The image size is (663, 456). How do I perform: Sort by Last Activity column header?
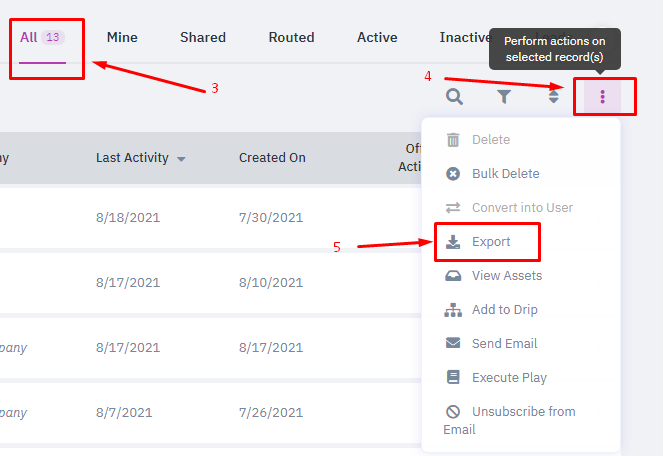click(x=132, y=158)
